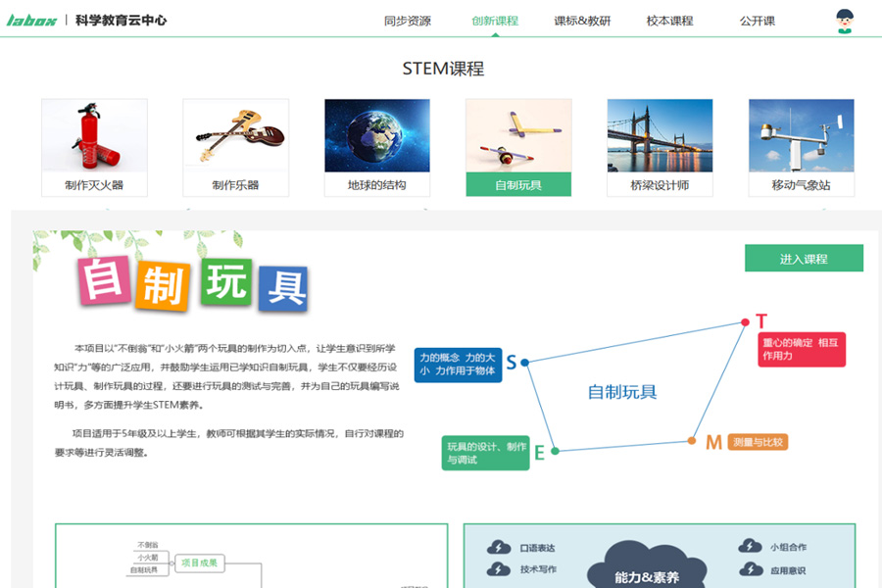Open 公开课 section
The height and width of the screenshot is (588, 882).
[x=758, y=21]
